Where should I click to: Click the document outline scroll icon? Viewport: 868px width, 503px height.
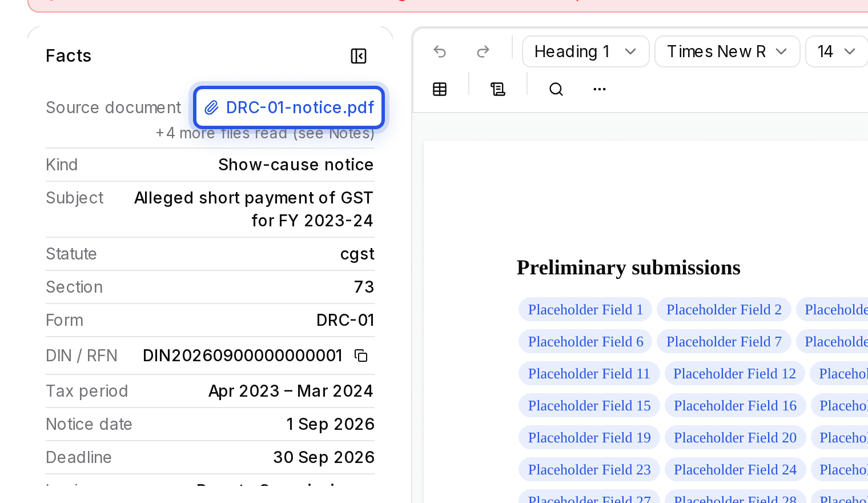[498, 89]
